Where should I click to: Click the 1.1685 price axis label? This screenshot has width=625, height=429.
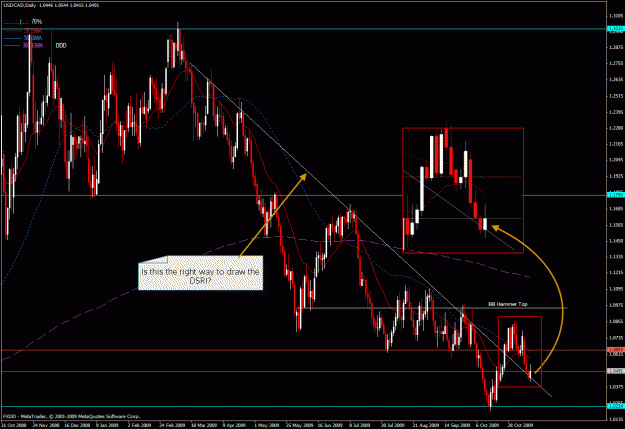tap(615, 209)
